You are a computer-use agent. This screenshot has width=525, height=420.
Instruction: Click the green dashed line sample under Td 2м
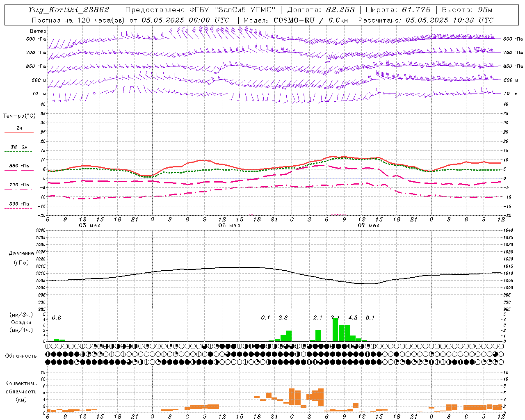click(x=18, y=152)
